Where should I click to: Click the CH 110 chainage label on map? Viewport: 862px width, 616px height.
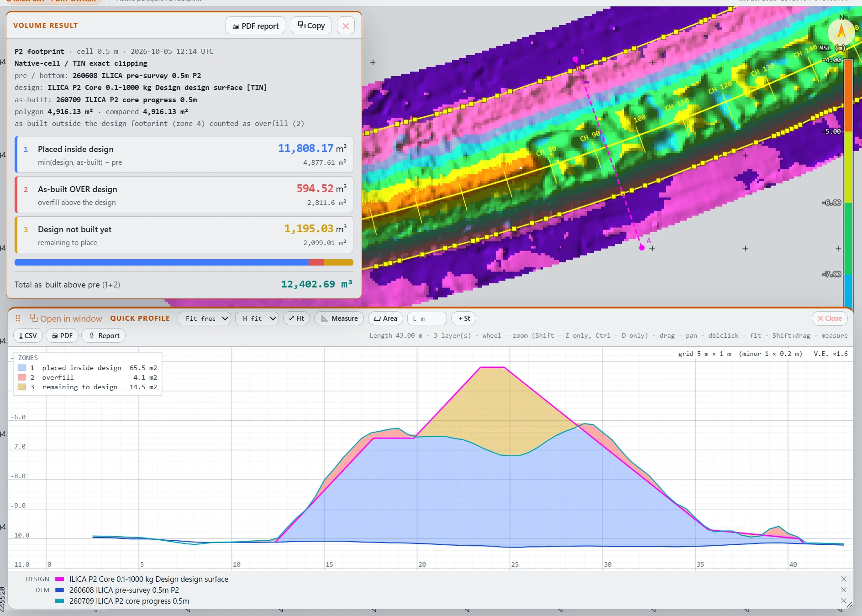coord(677,104)
